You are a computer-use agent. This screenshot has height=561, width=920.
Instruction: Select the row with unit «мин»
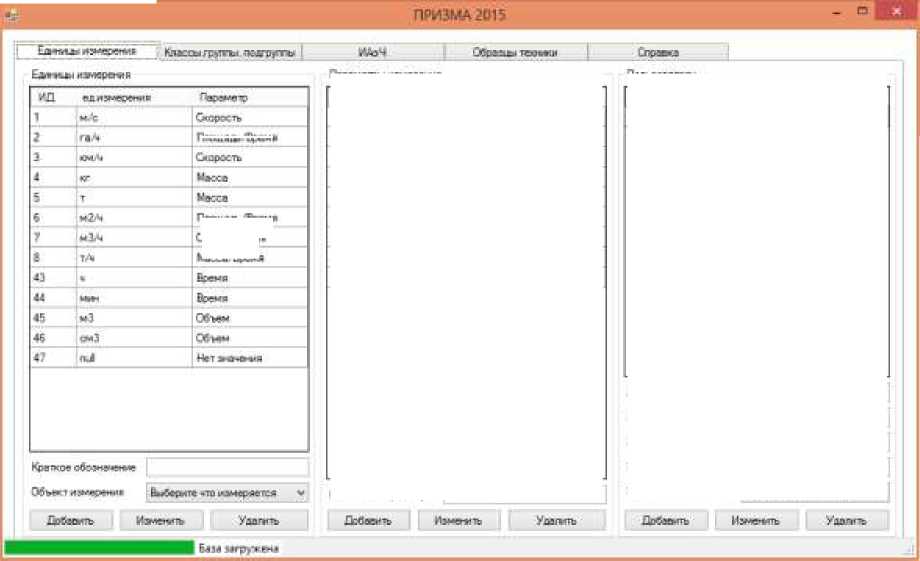[x=169, y=298]
